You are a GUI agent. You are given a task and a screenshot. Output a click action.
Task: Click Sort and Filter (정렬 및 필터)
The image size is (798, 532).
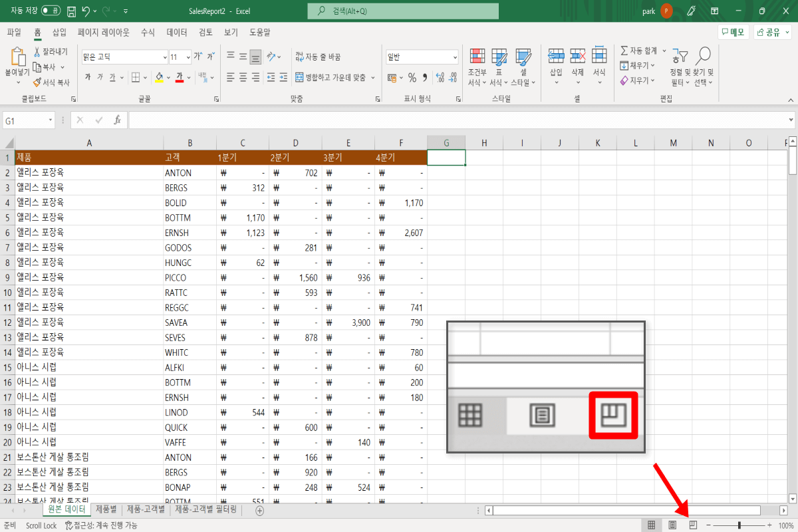click(679, 67)
